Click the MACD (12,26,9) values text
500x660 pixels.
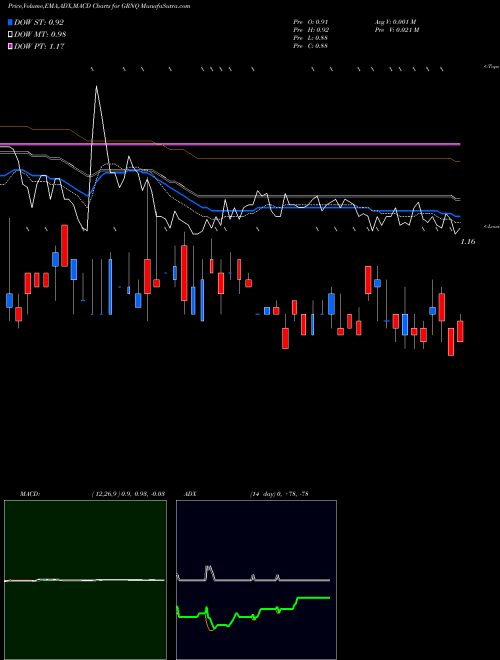[128, 494]
